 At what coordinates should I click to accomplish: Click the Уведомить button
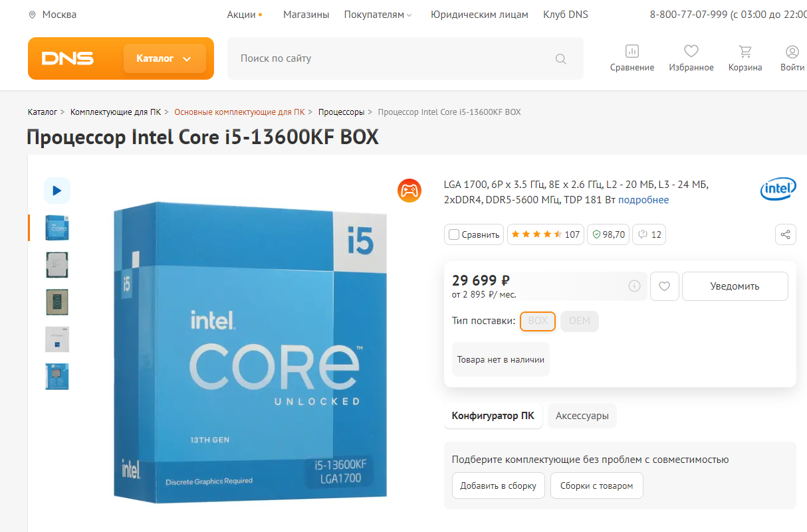pyautogui.click(x=735, y=286)
